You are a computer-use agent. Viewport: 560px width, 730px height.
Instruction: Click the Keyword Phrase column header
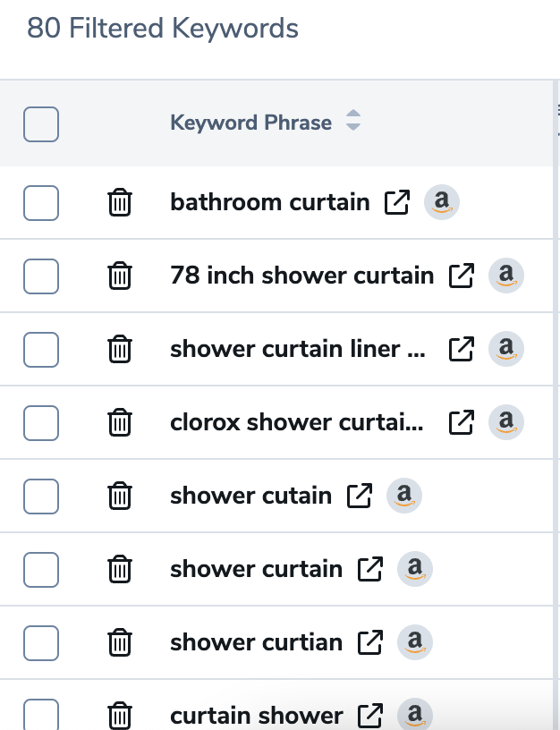point(250,123)
